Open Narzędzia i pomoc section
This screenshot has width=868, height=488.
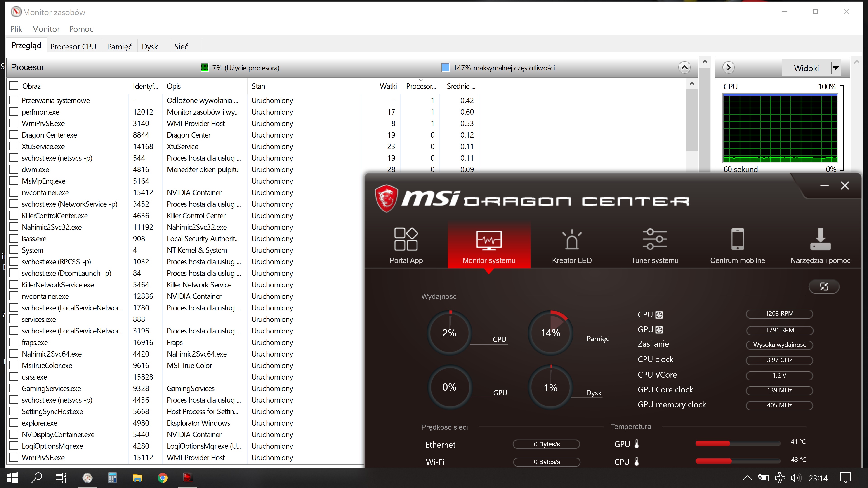coord(820,245)
